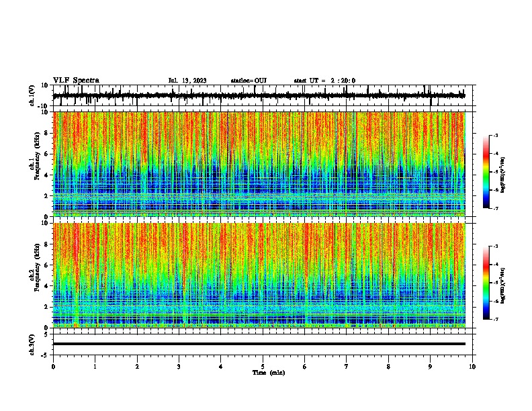This screenshot has height=411, width=532.
Task: Click the time axis tick label 0
Action: click(53, 367)
